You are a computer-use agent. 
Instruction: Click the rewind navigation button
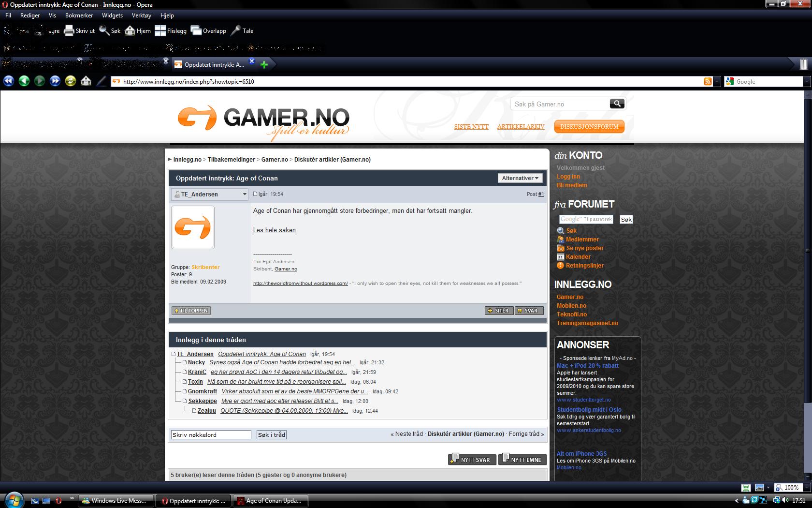click(x=9, y=81)
